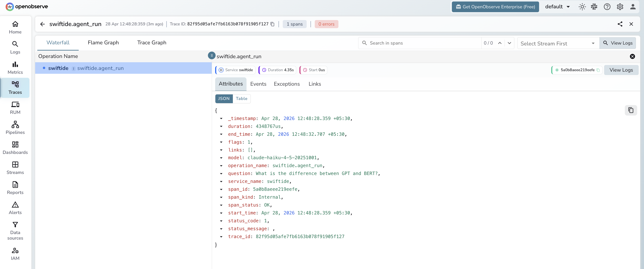The image size is (644, 269).
Task: Click the 1 spans badge
Action: [295, 24]
